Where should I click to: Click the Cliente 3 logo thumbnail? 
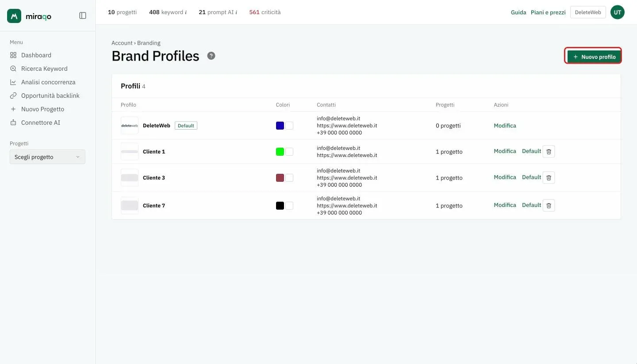pyautogui.click(x=130, y=178)
